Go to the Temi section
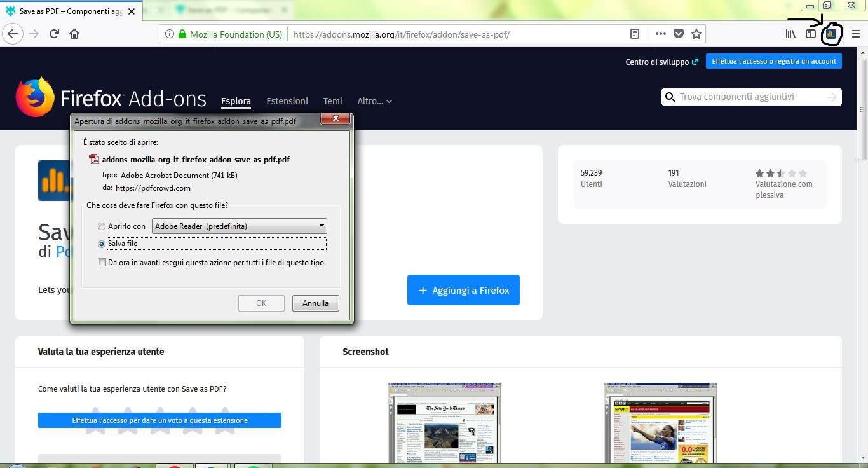 tap(332, 101)
